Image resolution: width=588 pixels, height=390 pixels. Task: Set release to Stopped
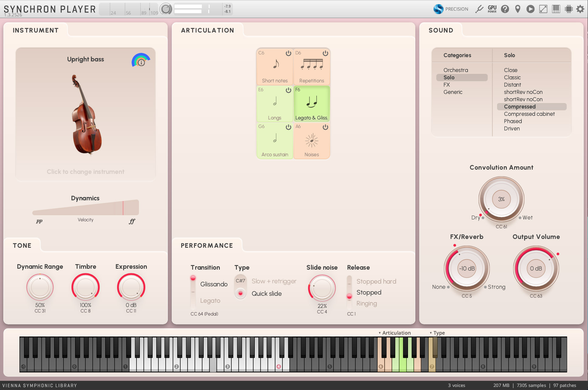368,292
